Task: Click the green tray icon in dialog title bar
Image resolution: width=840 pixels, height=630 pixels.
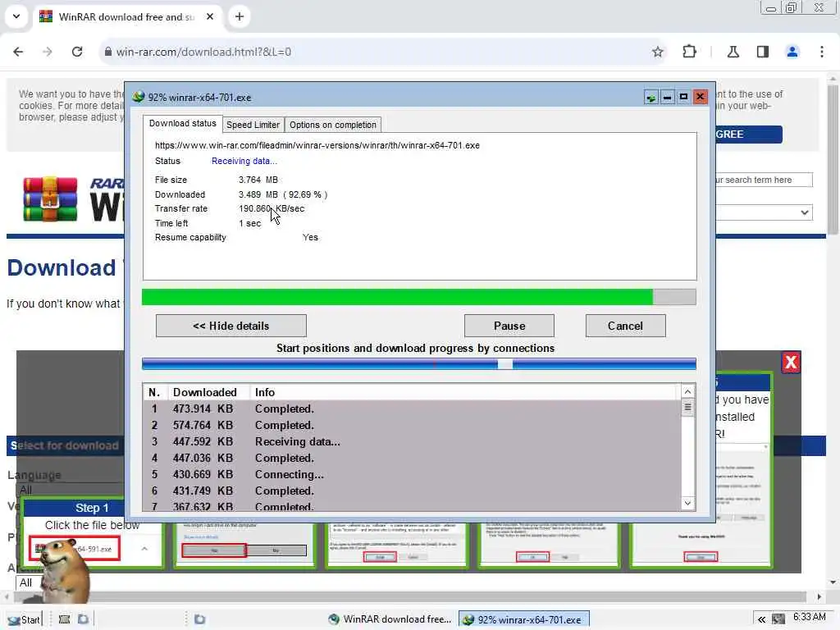Action: (651, 97)
